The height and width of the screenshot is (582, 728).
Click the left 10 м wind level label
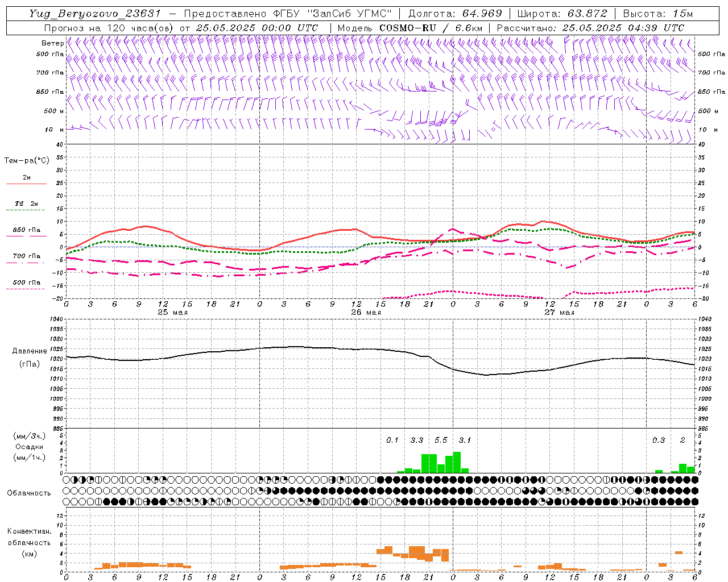click(55, 130)
